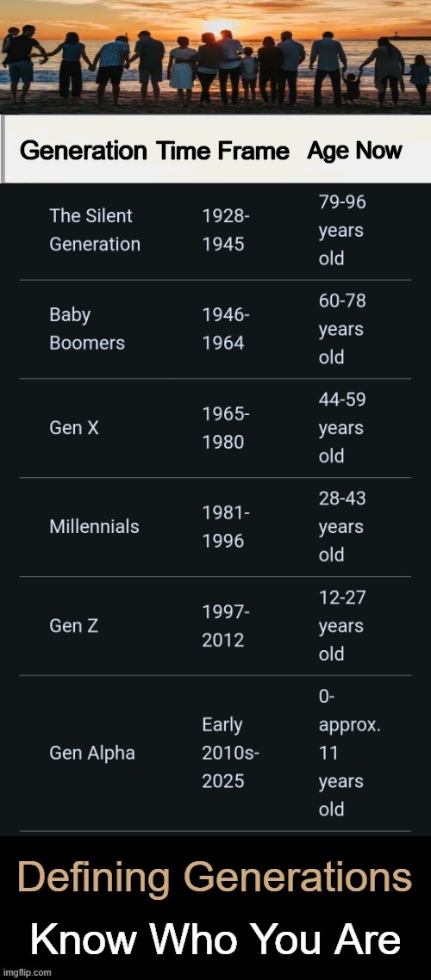Click the beach family sunset photo
This screenshot has width=431, height=980.
point(215,56)
